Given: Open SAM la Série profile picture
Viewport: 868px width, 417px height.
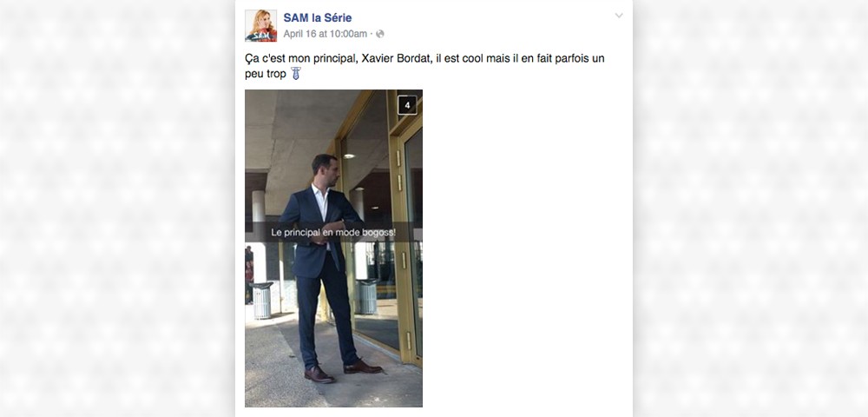Looking at the screenshot, I should click(x=260, y=25).
